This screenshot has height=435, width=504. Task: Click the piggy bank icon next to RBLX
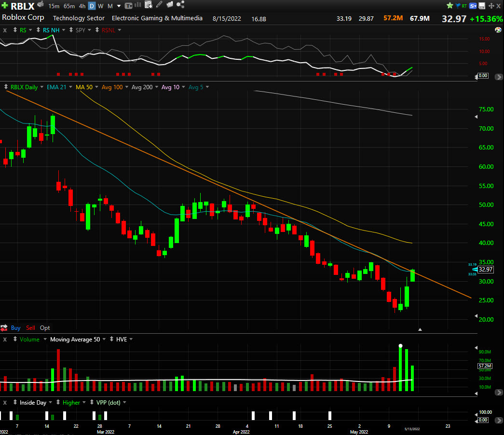coord(41,4)
